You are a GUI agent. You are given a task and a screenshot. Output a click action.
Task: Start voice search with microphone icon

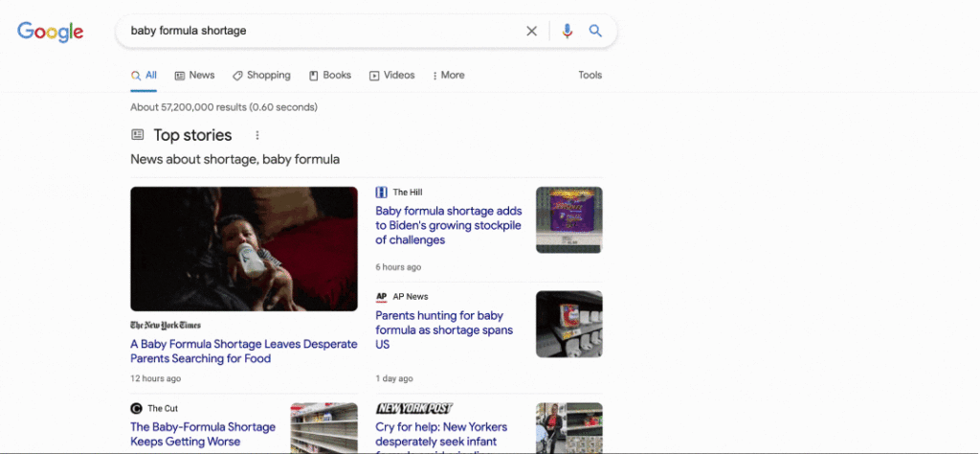tap(567, 31)
